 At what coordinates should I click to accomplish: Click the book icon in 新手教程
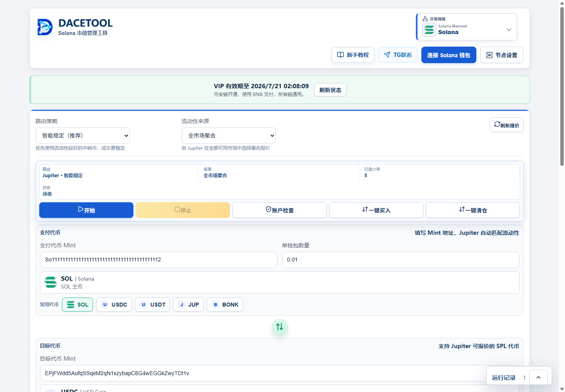(341, 55)
